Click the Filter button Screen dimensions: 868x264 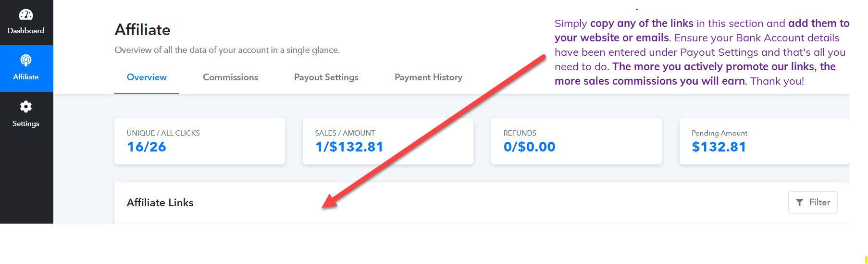813,202
